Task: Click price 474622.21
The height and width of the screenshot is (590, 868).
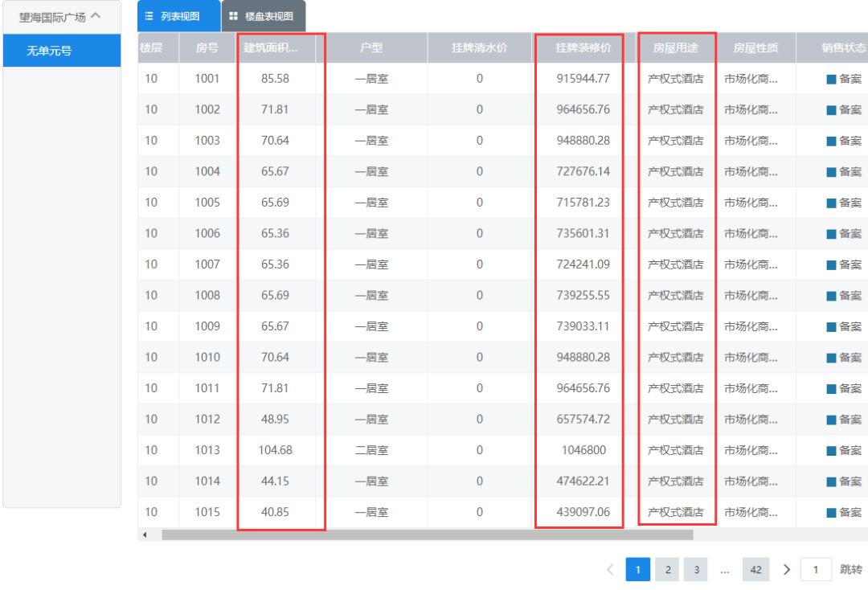Action: [583, 481]
